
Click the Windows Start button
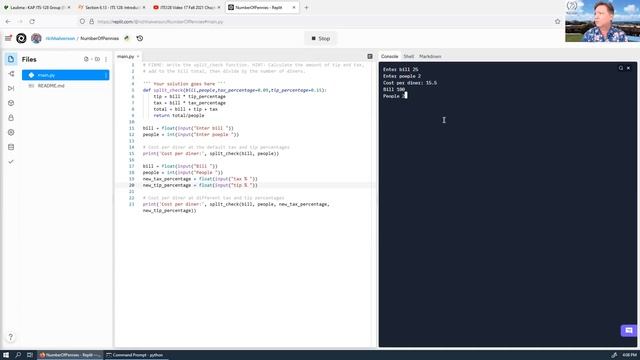pos(6,355)
